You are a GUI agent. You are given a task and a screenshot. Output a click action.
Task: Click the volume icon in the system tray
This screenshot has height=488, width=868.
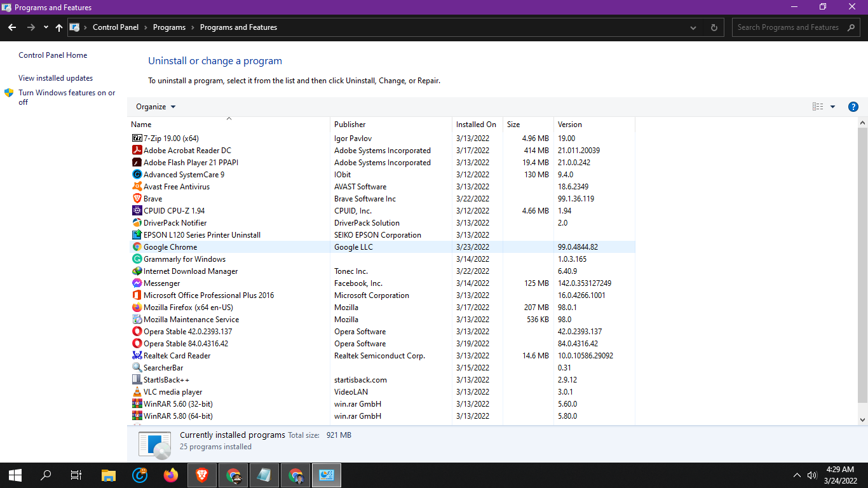point(812,475)
